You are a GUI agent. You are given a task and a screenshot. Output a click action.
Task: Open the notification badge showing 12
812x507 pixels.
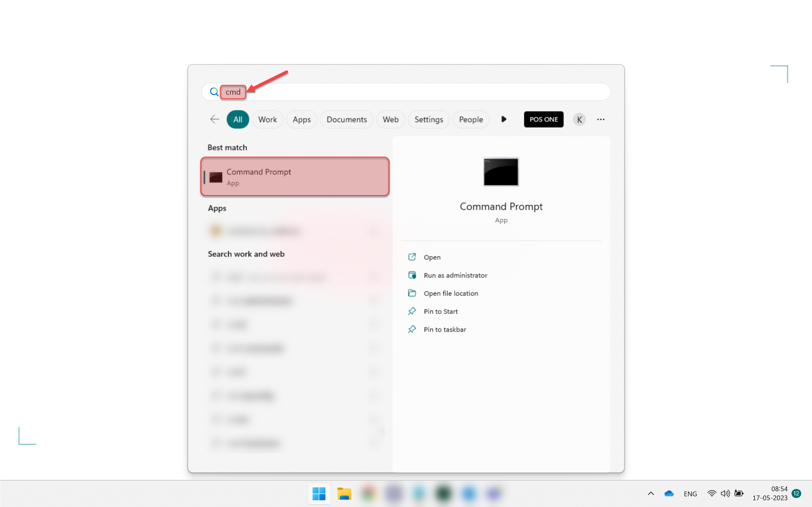coord(796,493)
